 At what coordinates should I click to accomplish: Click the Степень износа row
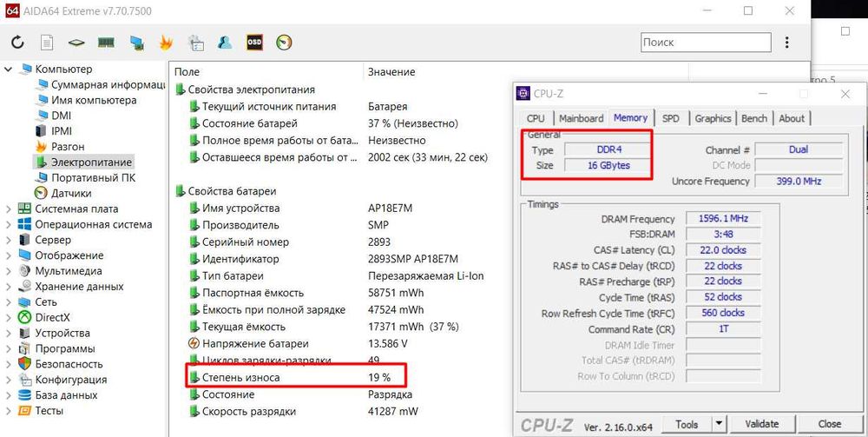pos(297,377)
